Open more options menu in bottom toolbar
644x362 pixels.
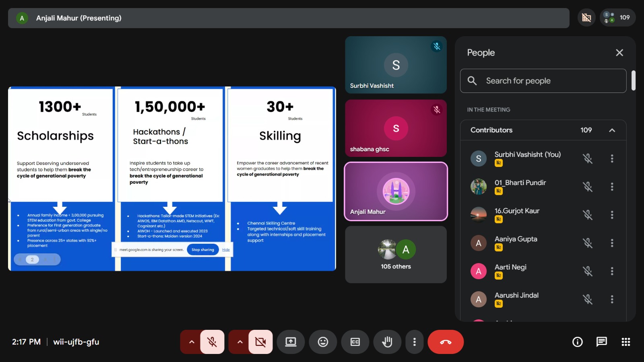(415, 342)
